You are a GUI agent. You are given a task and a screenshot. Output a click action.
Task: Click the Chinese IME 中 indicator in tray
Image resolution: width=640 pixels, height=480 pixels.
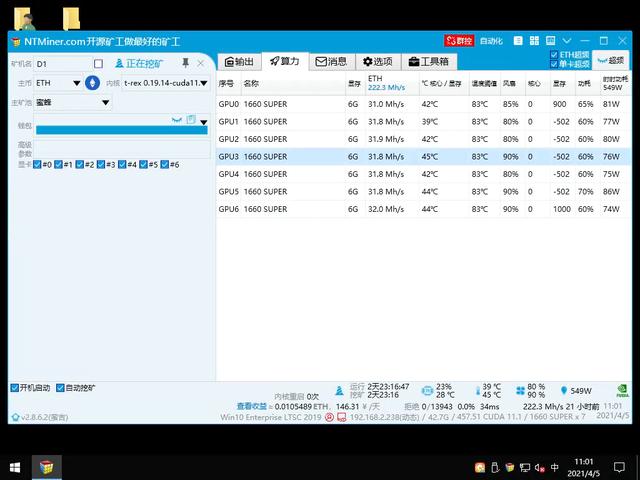pyautogui.click(x=555, y=467)
